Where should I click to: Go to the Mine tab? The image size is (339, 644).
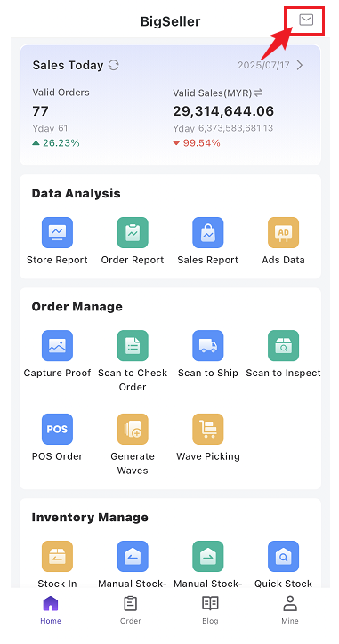[x=290, y=610]
